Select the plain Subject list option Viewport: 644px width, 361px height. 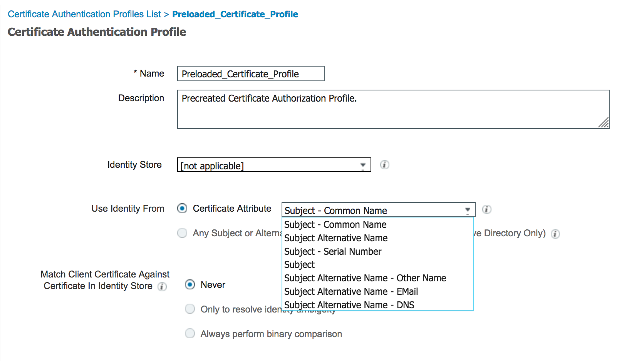(x=299, y=265)
